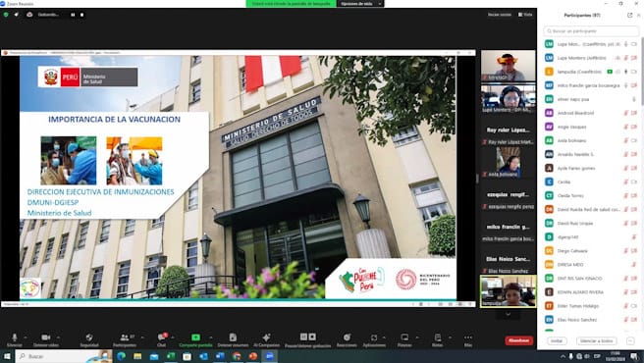Open the Pizarras whiteboard icon

click(404, 337)
